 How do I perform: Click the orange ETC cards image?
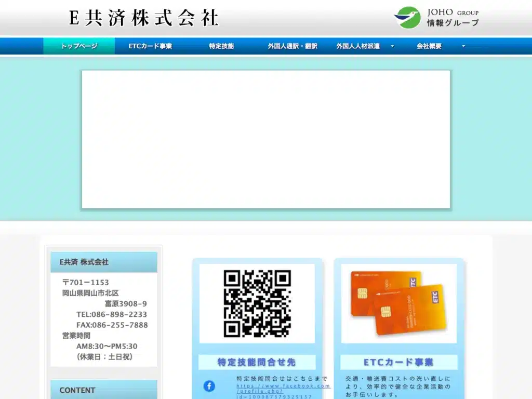point(398,303)
